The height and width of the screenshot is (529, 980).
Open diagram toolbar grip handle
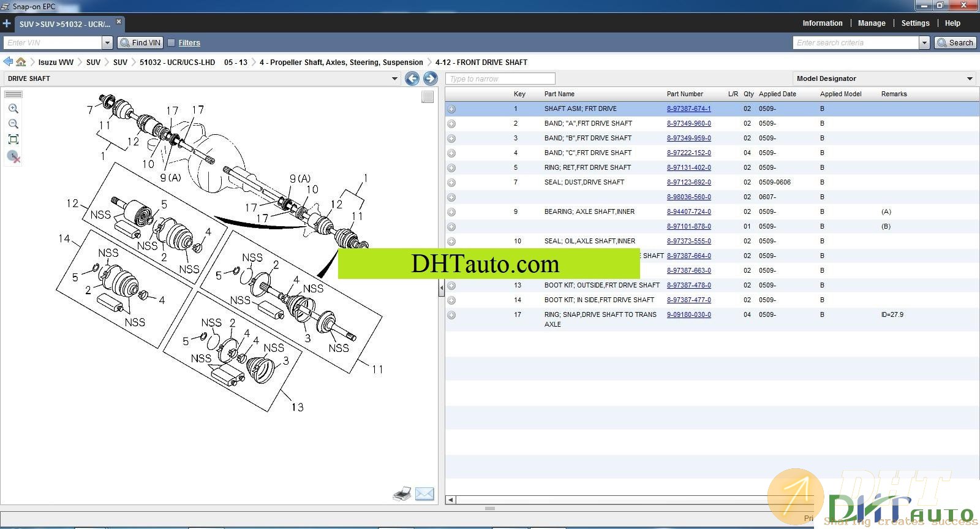(x=13, y=94)
